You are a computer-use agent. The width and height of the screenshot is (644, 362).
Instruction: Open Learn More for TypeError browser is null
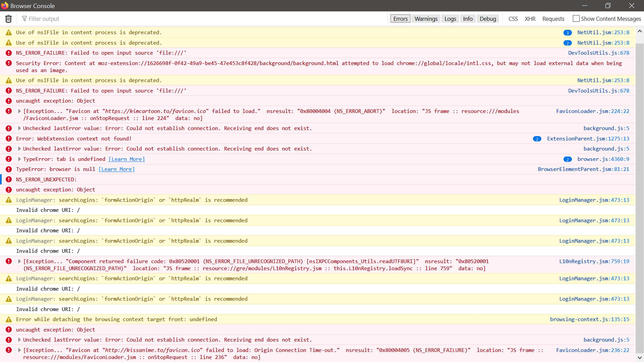[x=116, y=169]
